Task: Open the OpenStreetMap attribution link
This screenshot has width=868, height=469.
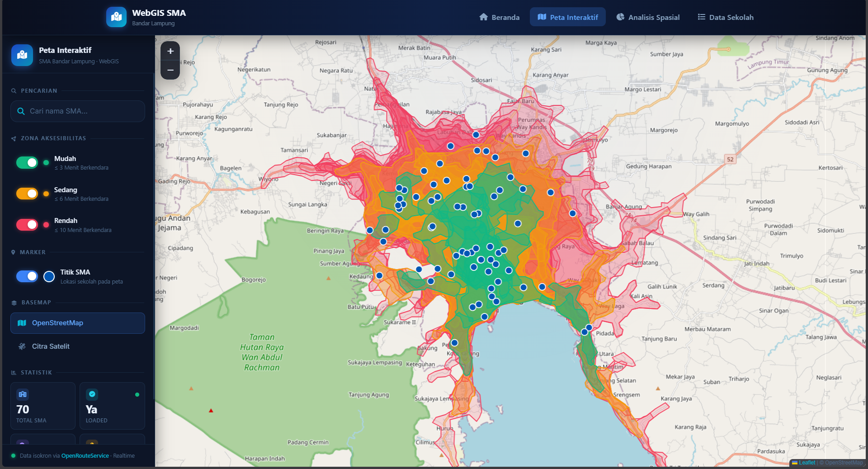Action: pyautogui.click(x=844, y=463)
